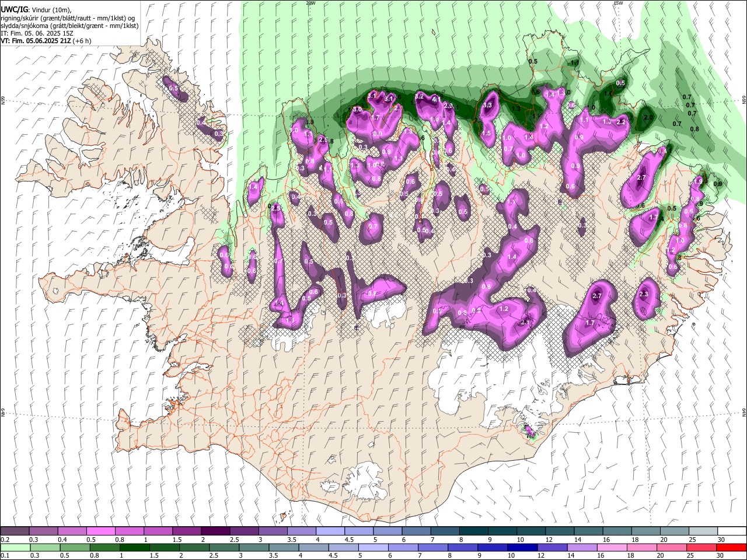Click the '3.3' snowfall value on the map

tap(488, 106)
